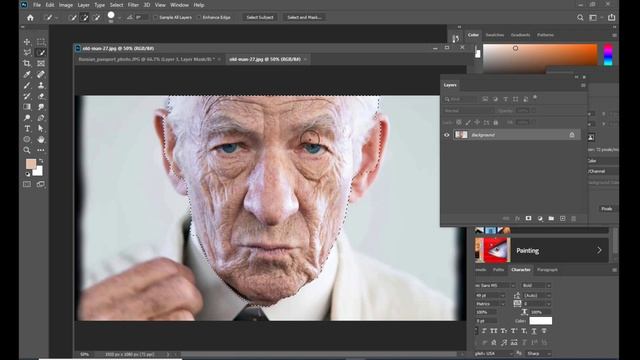
Task: Click the Share icon at top right
Action: 611,18
